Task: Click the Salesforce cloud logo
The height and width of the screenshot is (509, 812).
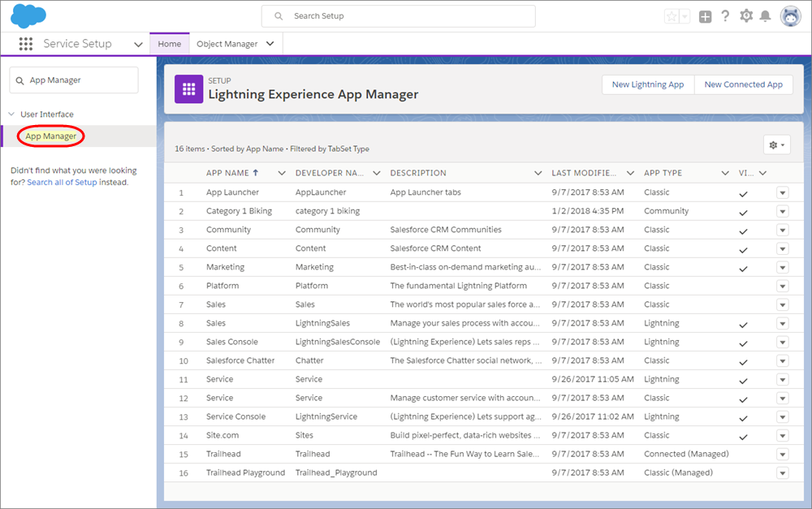Action: click(28, 15)
